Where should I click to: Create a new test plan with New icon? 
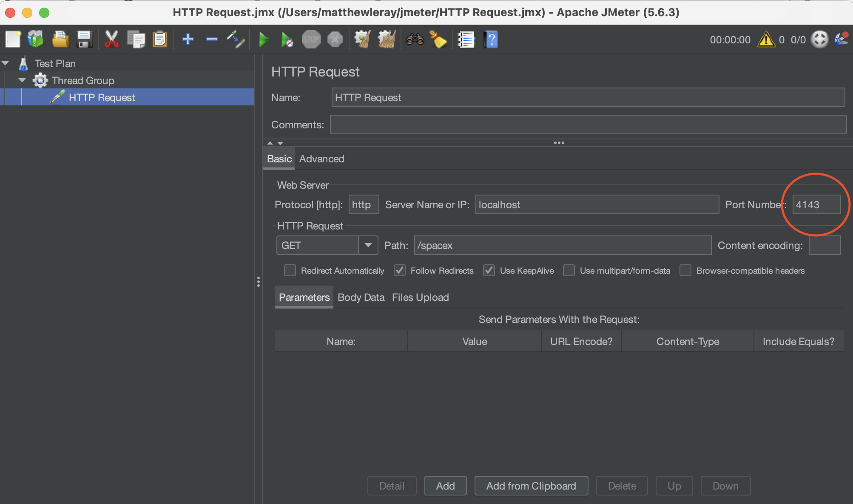coord(13,40)
